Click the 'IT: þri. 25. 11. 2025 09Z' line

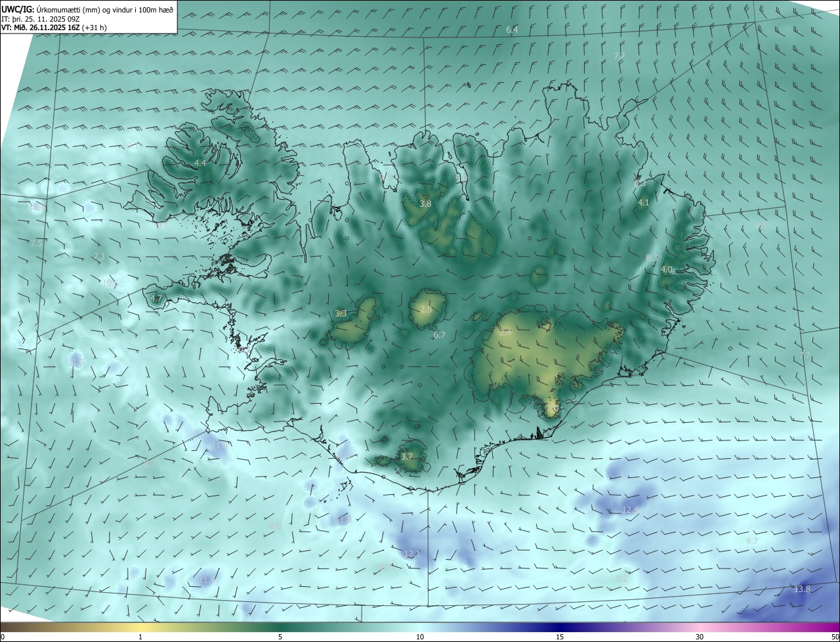(41, 18)
